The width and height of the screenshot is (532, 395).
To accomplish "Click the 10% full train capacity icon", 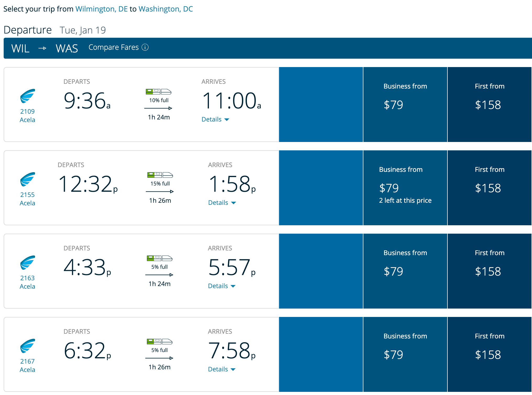I will pyautogui.click(x=158, y=92).
